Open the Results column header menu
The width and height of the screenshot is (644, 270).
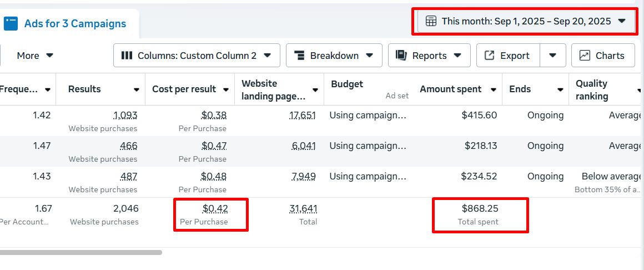(x=137, y=89)
